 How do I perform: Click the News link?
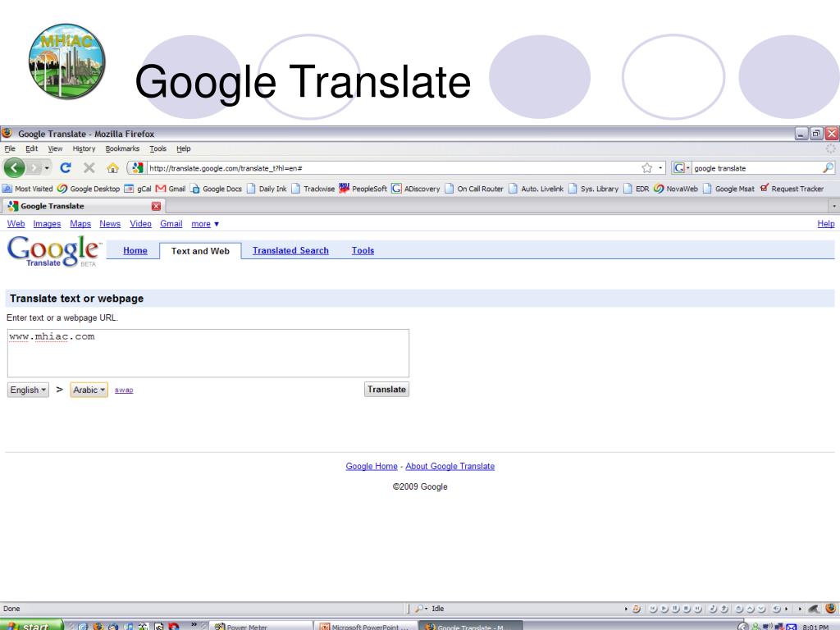click(x=110, y=223)
